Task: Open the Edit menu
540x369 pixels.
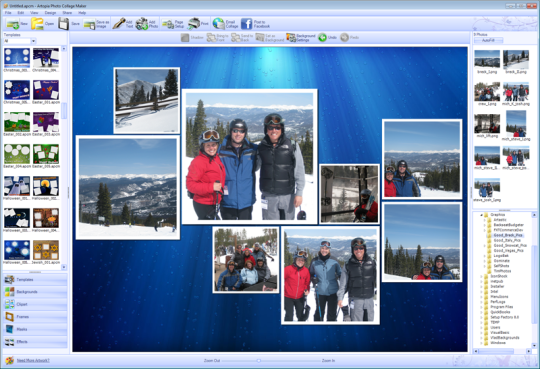Action: click(x=21, y=13)
